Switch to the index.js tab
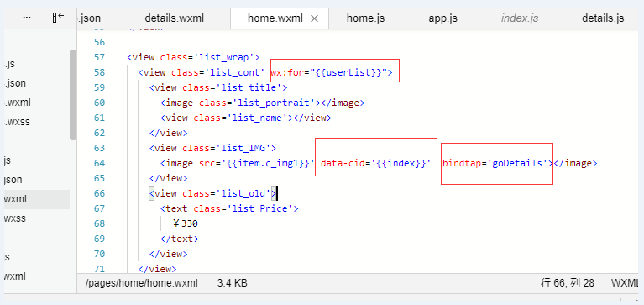The width and height of the screenshot is (644, 305). pyautogui.click(x=520, y=18)
